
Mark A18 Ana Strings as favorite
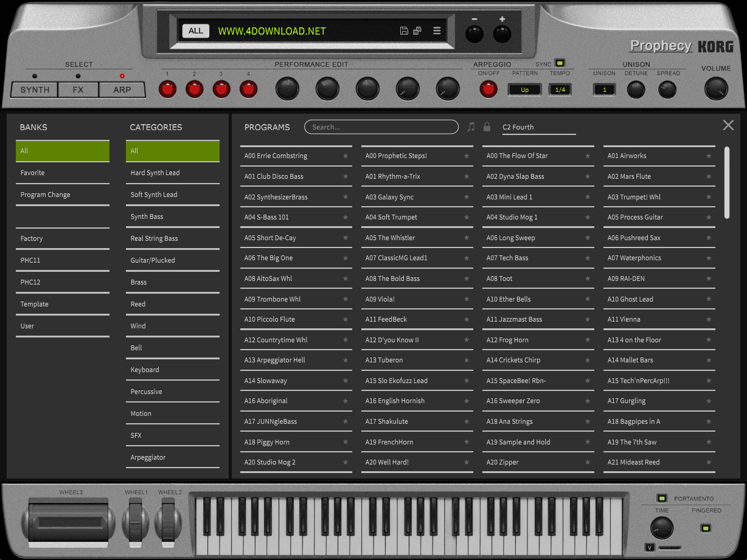click(588, 421)
